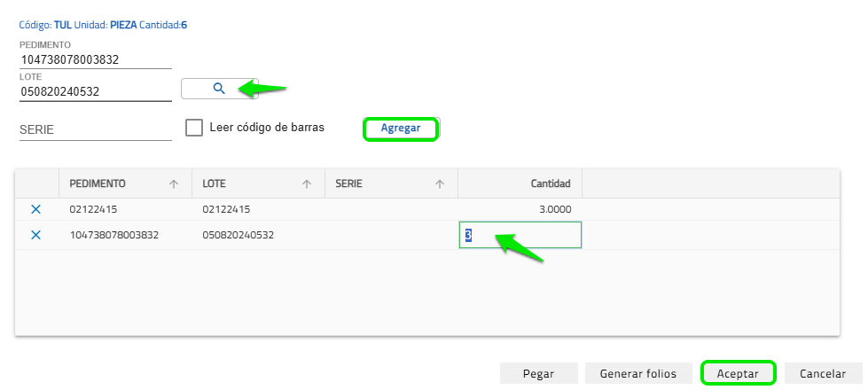Focus the PEDIMENTO input field

tap(95, 59)
